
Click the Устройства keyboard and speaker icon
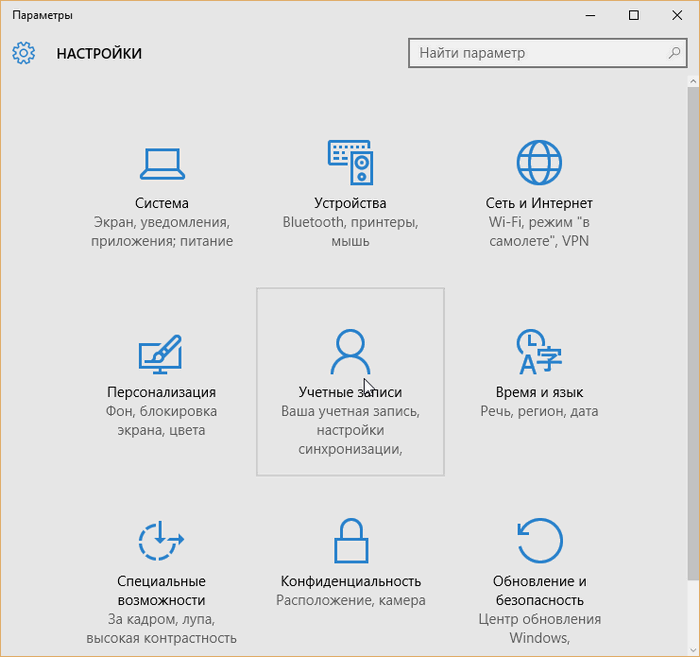click(x=349, y=162)
